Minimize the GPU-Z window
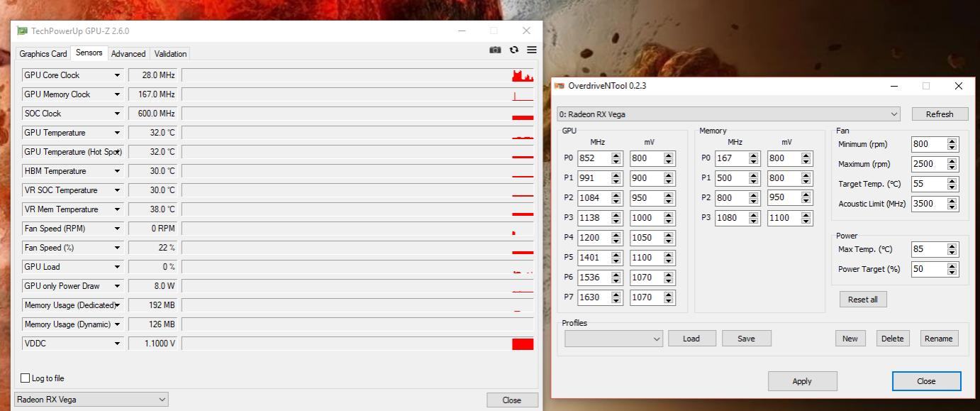 click(462, 31)
